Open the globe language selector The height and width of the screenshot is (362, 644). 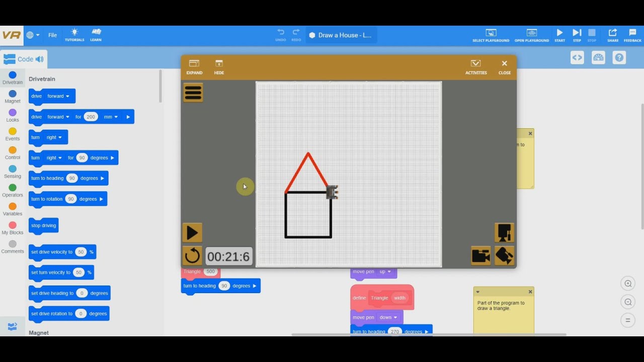pos(33,35)
